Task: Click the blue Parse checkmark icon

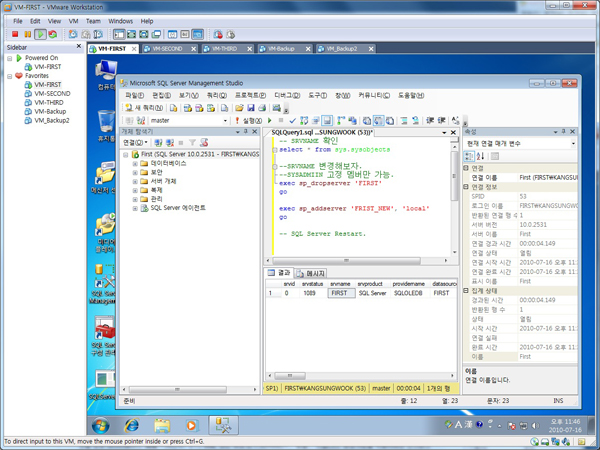Action: (x=293, y=121)
